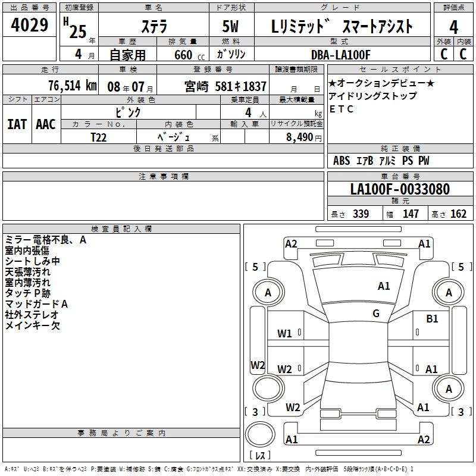Select the inspector note シートしみ中

[x=32, y=261]
